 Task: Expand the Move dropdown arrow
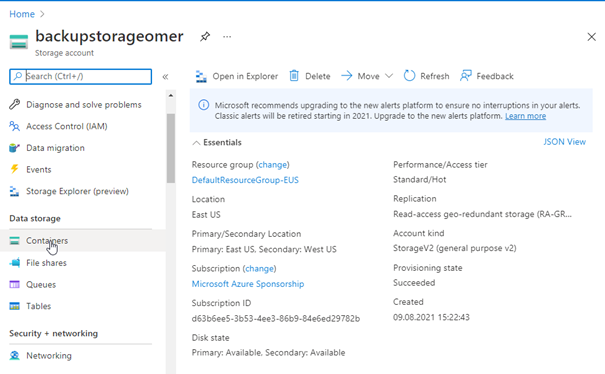[389, 76]
